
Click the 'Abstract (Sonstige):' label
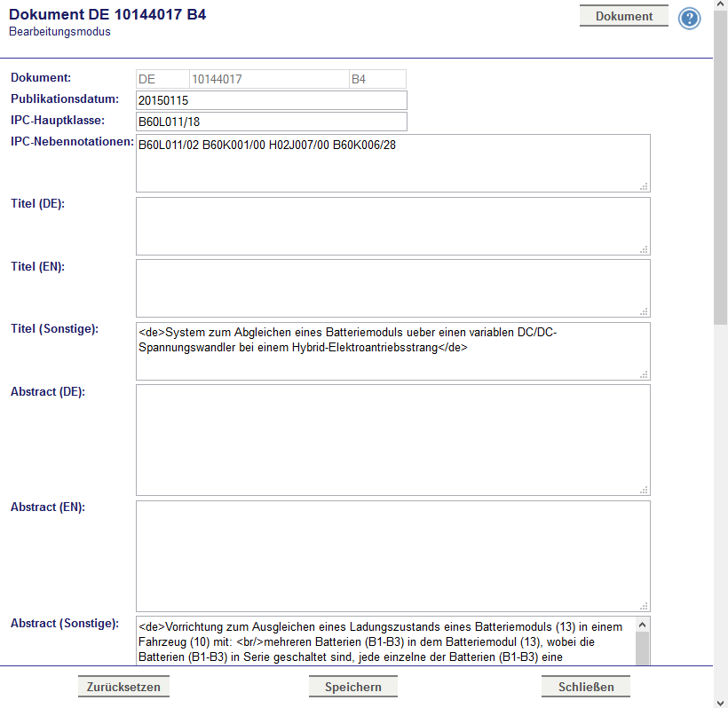tap(65, 623)
